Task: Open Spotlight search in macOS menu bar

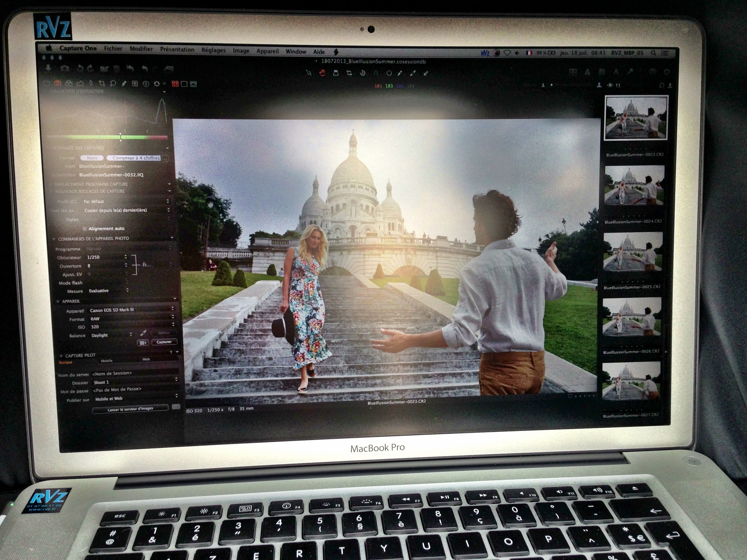Action: point(653,53)
